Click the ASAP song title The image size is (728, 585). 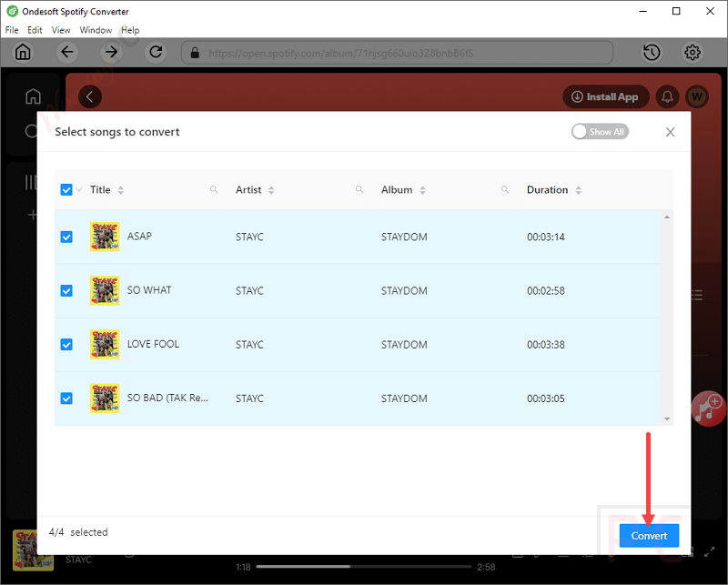tap(139, 237)
